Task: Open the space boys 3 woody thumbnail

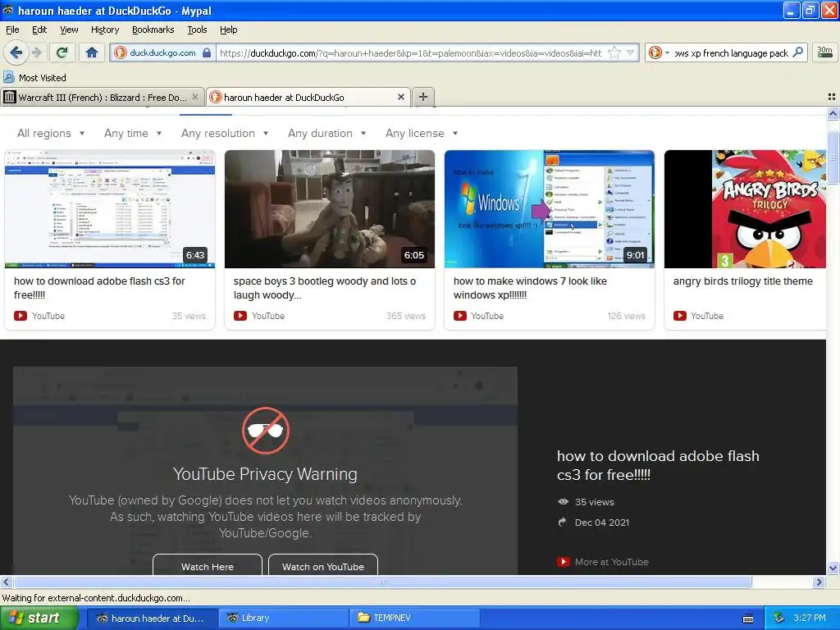Action: pos(330,209)
